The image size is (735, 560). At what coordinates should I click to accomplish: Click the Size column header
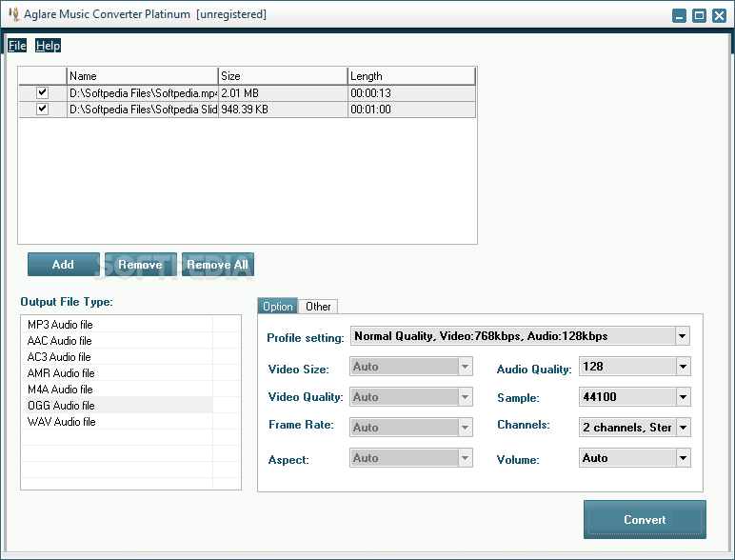pyautogui.click(x=283, y=76)
